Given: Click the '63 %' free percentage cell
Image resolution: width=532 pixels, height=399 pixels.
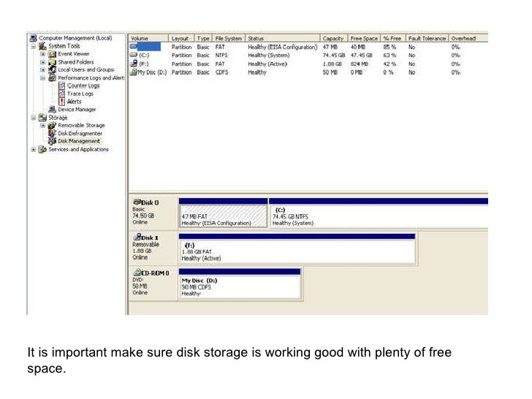Looking at the screenshot, I should (x=389, y=55).
